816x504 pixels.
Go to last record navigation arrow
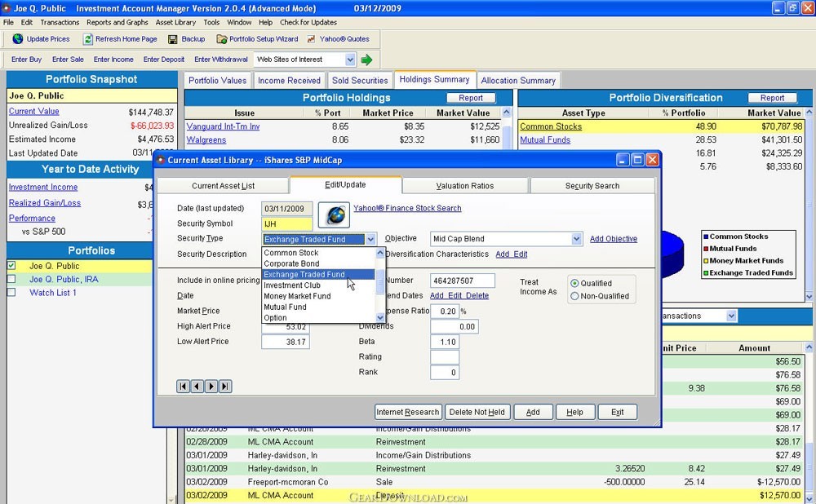pyautogui.click(x=225, y=387)
